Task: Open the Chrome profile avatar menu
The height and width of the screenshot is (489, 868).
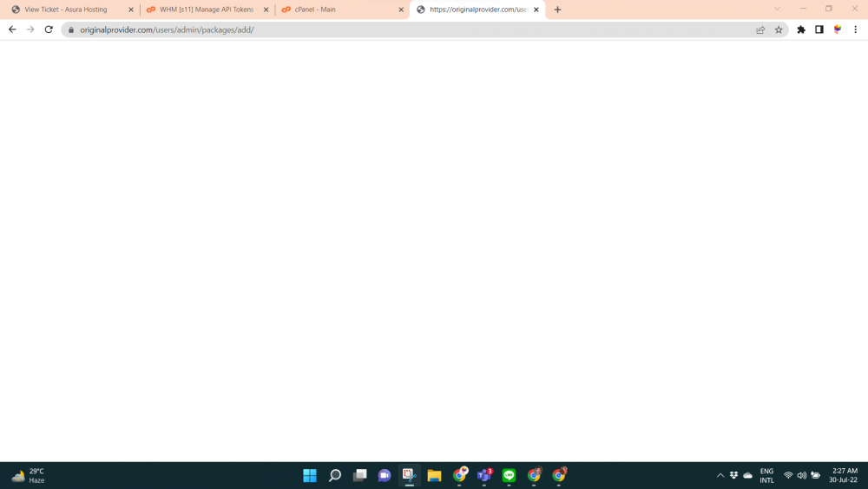Action: tap(838, 30)
